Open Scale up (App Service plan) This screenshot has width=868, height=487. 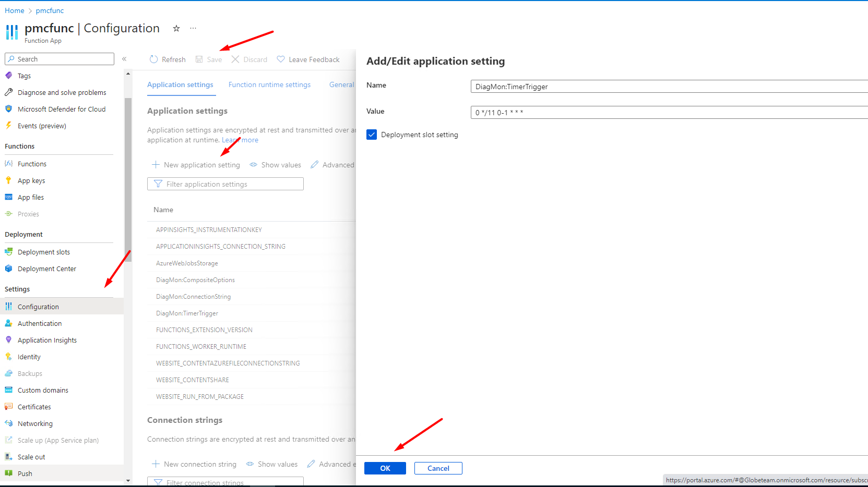pyautogui.click(x=58, y=440)
